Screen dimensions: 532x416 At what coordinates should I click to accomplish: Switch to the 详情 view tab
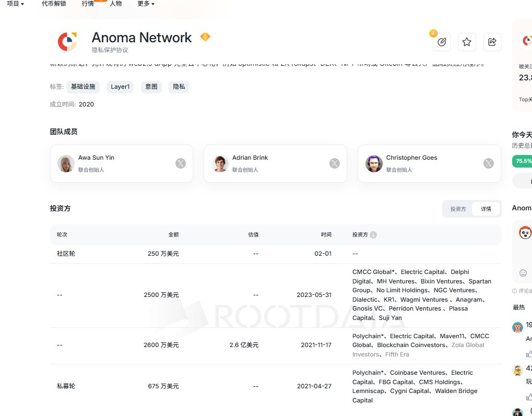coord(486,209)
